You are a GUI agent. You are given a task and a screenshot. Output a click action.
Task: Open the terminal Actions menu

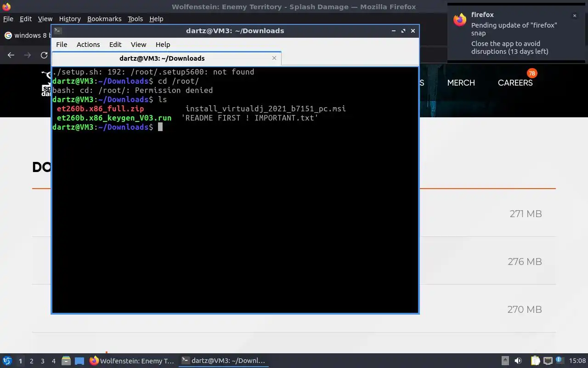coord(88,45)
